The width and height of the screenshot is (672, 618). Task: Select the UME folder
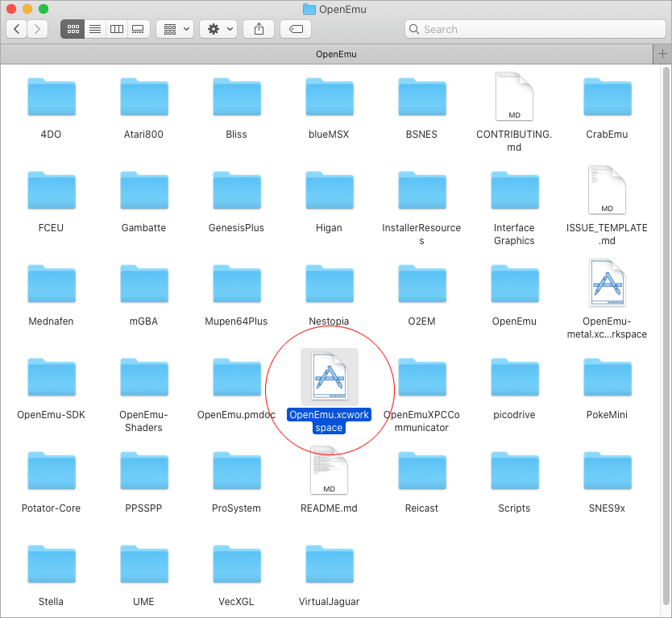tap(144, 564)
